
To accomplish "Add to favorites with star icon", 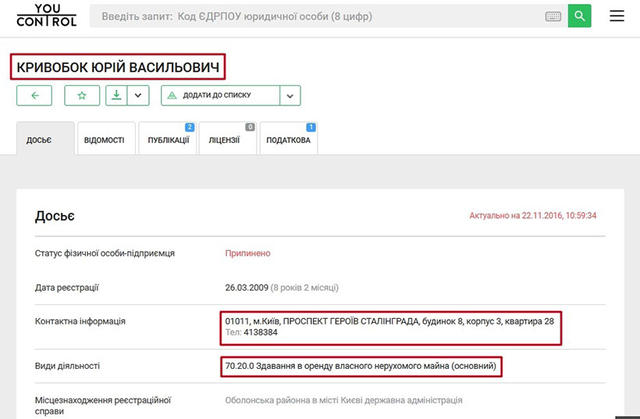I will [x=82, y=96].
